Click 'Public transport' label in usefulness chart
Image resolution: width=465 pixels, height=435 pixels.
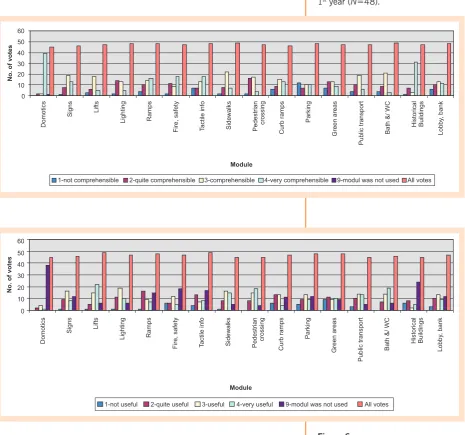click(x=361, y=339)
